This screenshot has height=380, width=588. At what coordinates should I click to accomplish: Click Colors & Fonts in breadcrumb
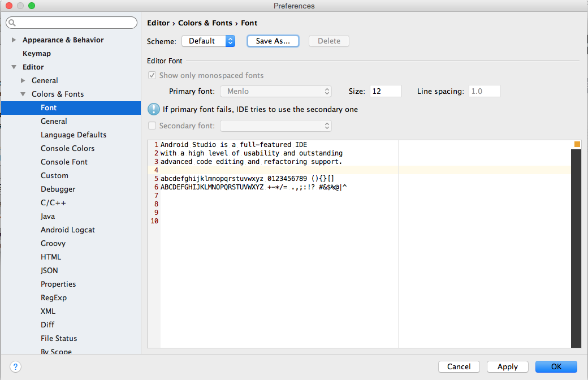coord(205,23)
